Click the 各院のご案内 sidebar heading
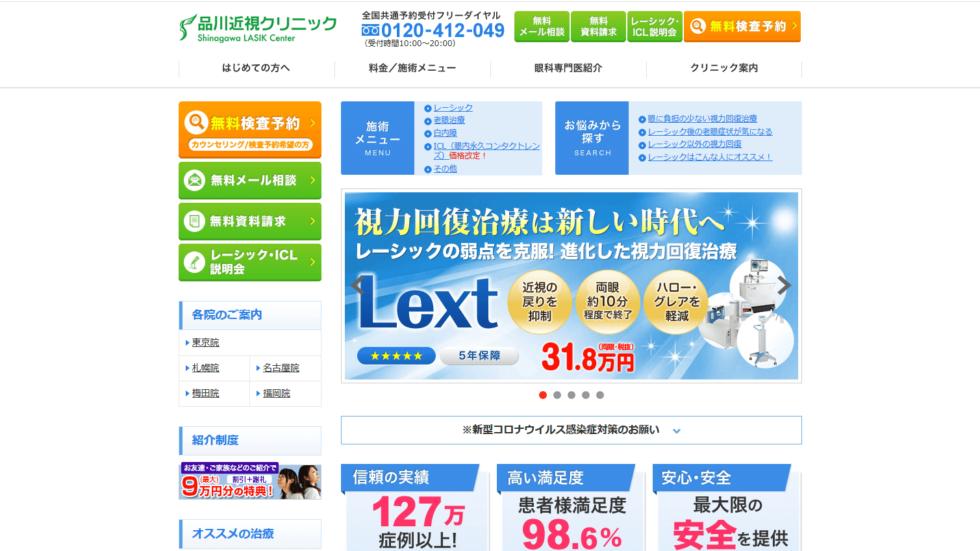 click(x=250, y=315)
